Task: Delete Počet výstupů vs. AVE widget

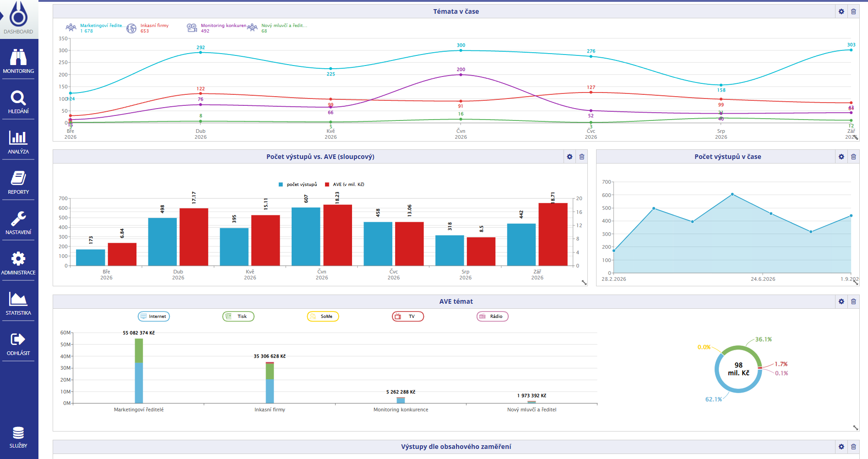Action: (x=582, y=157)
